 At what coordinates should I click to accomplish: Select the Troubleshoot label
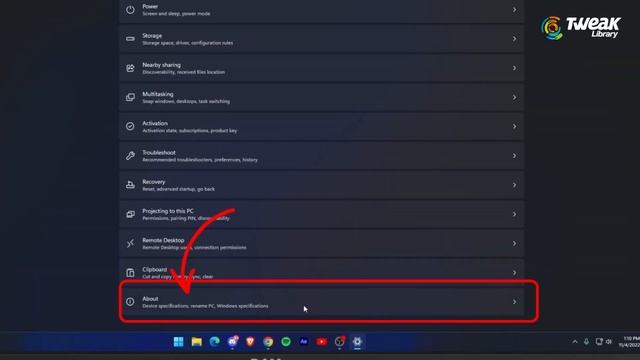tap(159, 153)
